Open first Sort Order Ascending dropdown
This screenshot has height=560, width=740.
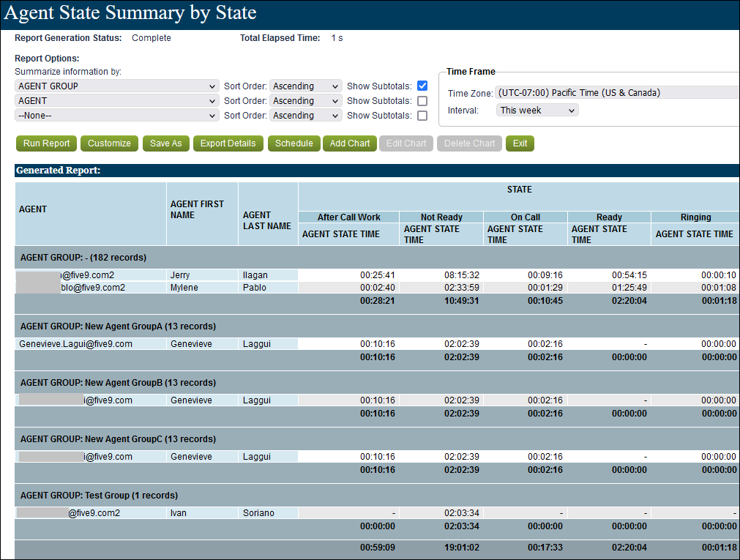pos(305,86)
